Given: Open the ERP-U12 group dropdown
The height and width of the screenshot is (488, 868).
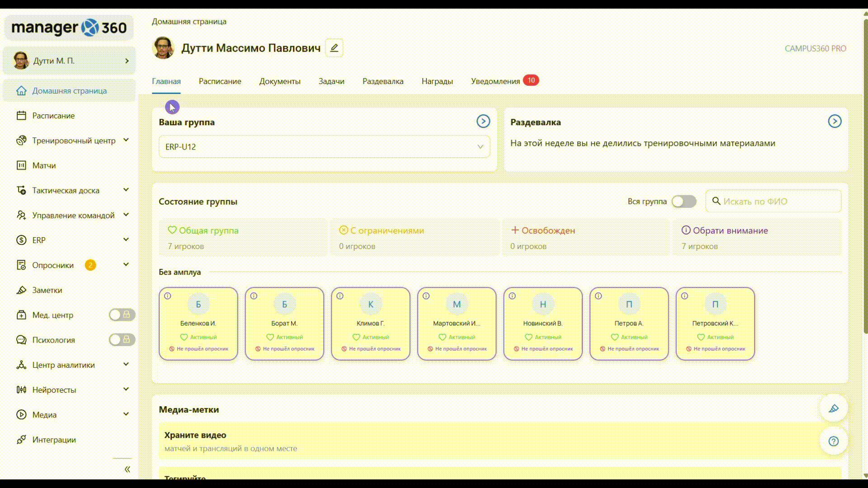Looking at the screenshot, I should click(324, 147).
